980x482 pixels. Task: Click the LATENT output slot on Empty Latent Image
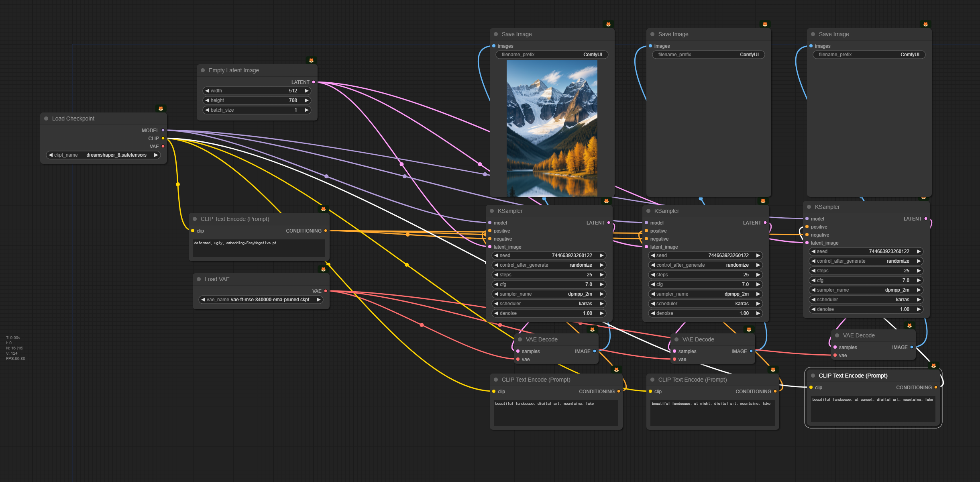click(314, 82)
